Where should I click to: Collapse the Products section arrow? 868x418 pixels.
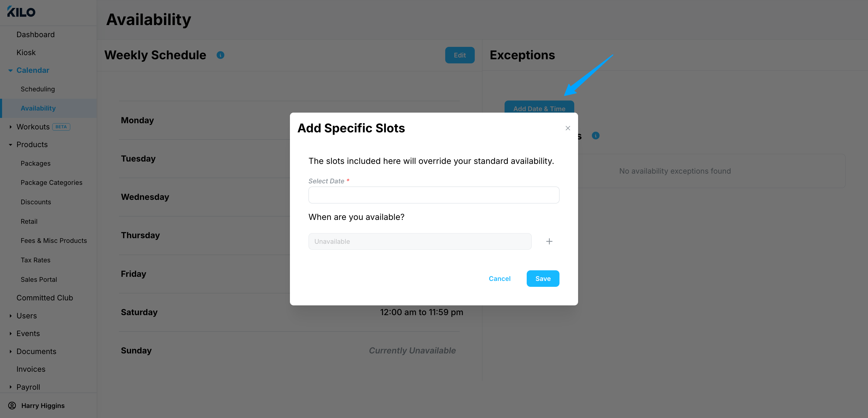(x=10, y=145)
